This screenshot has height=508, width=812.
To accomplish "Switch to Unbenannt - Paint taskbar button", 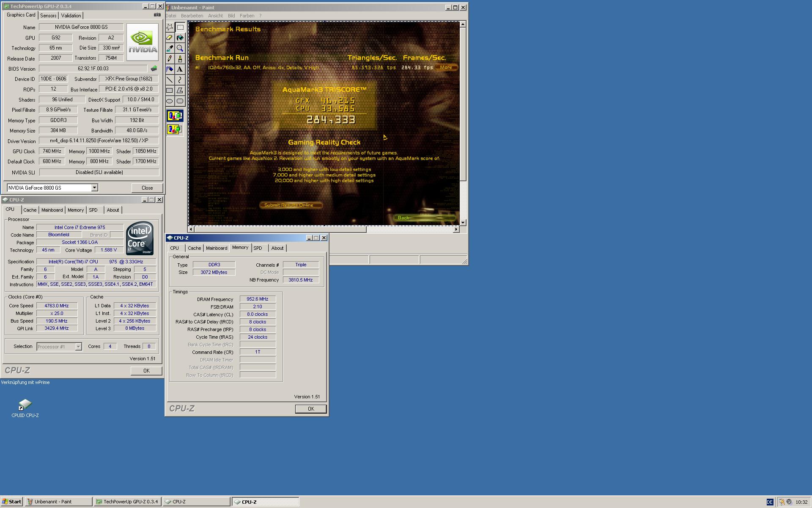I will [x=59, y=502].
